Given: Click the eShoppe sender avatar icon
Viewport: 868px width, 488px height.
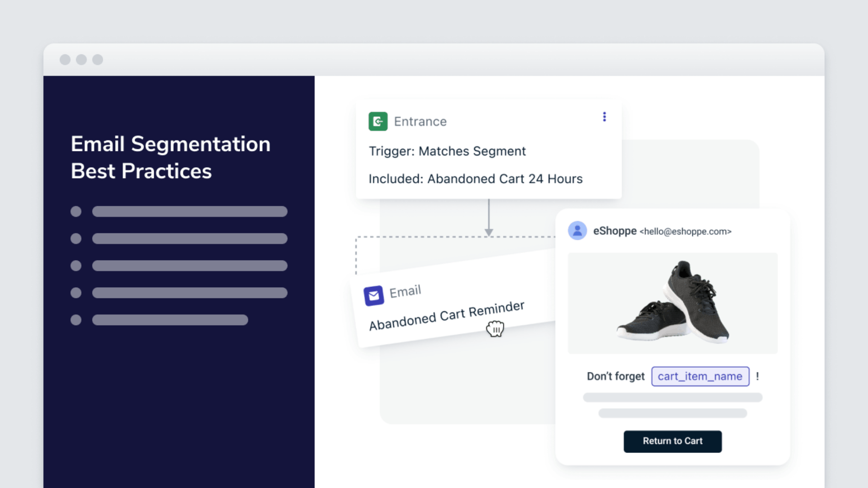Looking at the screenshot, I should tap(578, 231).
